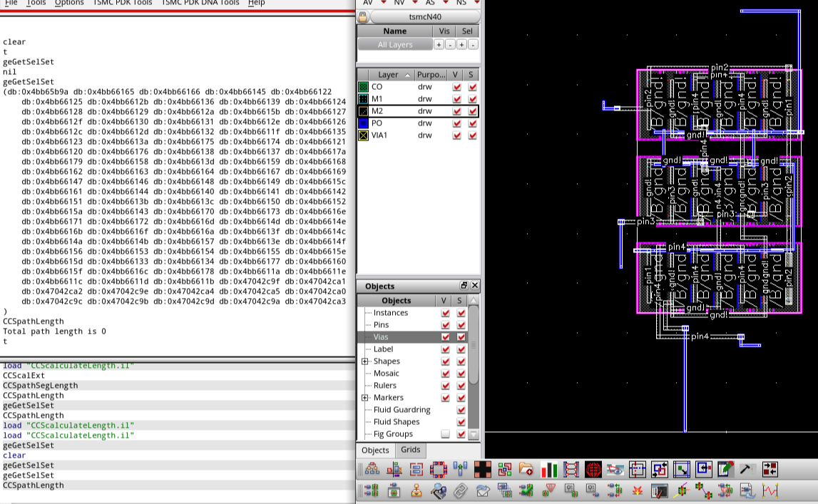Click the PO layer blue color swatch

(x=363, y=123)
